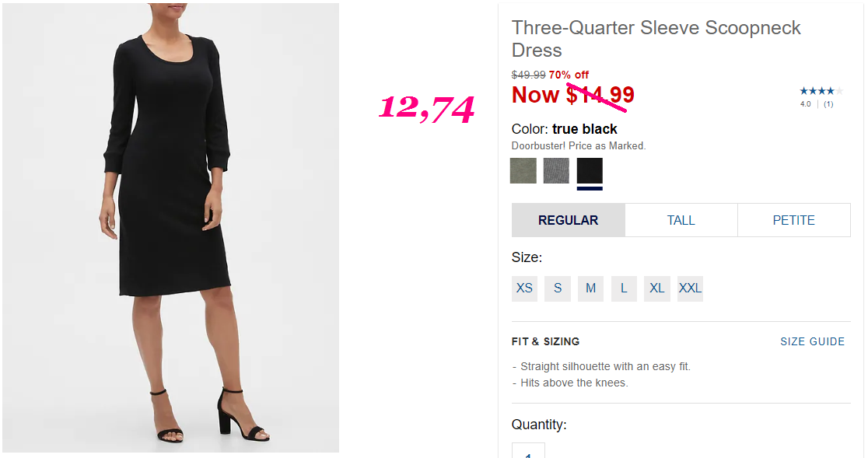Switch to the REGULAR fit tab
Viewport: 868px width, 458px height.
569,220
